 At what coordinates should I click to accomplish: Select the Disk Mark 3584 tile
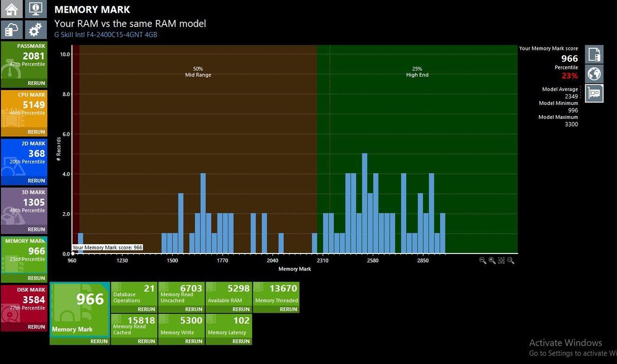click(24, 307)
